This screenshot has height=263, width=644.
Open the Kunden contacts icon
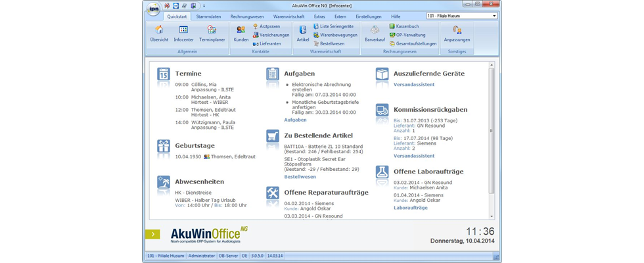(x=241, y=34)
